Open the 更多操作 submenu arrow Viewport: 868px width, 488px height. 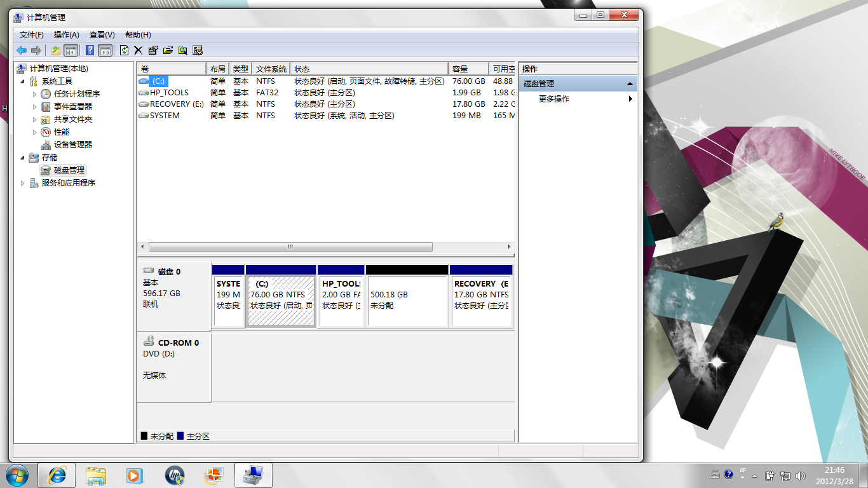pos(630,99)
